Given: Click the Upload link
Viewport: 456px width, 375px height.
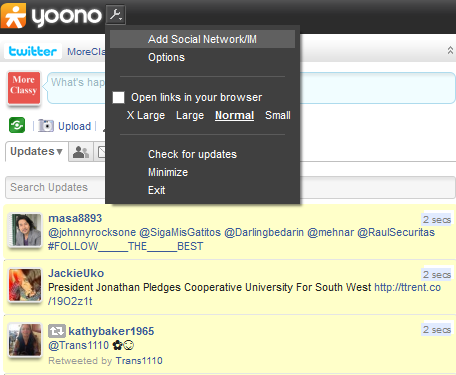Looking at the screenshot, I should [74, 126].
